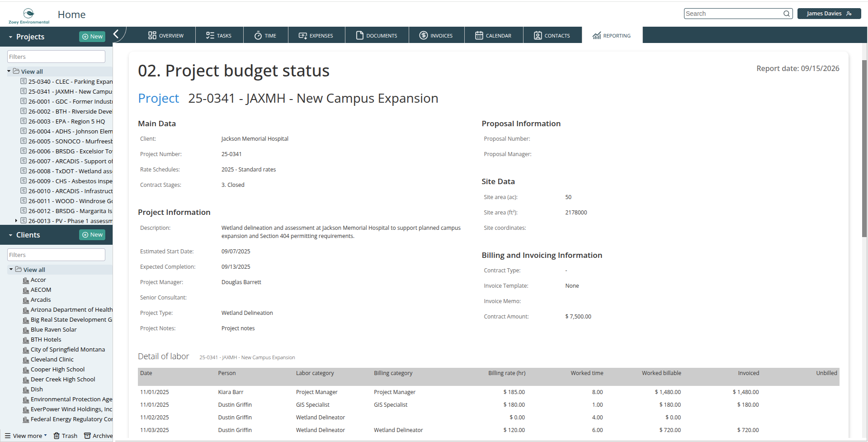The image size is (868, 442).
Task: Click the Zoey Environmental logo
Action: tap(29, 16)
